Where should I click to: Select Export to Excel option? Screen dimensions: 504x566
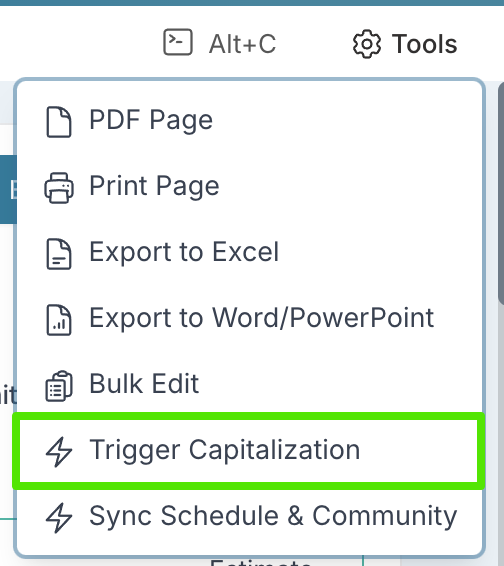click(x=249, y=254)
